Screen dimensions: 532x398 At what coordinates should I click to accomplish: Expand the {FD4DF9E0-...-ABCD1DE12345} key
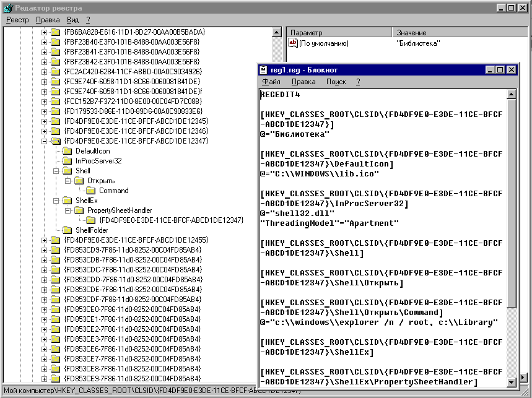[x=44, y=121]
